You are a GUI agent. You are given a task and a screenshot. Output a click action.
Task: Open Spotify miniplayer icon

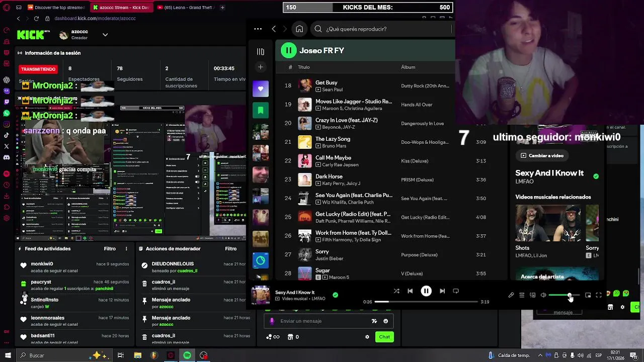tap(588, 295)
